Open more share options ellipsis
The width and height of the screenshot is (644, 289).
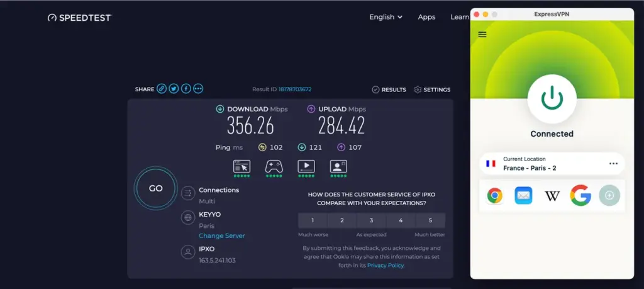[198, 89]
